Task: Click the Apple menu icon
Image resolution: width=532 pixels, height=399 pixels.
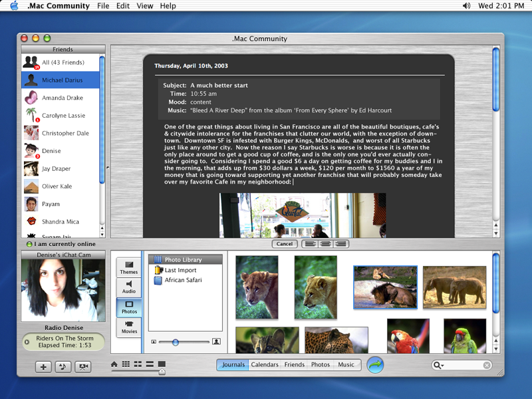Action: 14,6
